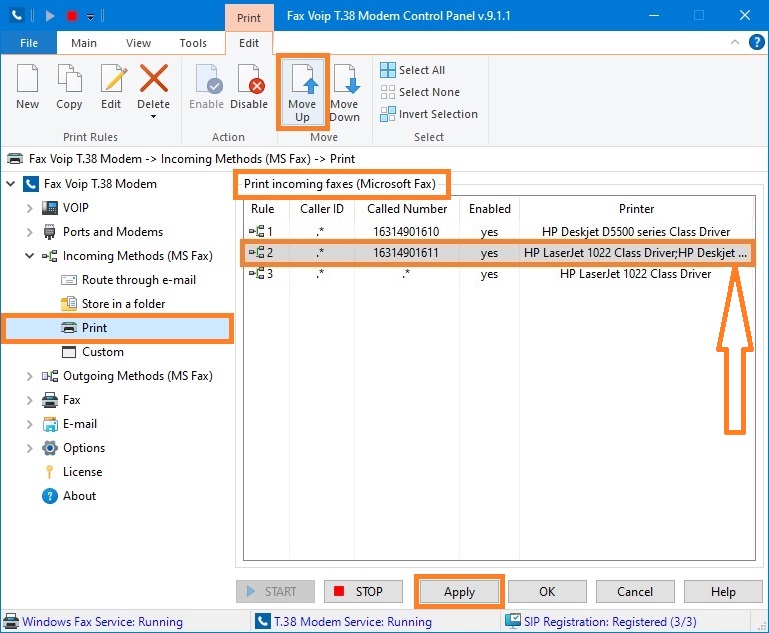Switch to the View ribbon tab
Screen dimensions: 769x633
(x=138, y=43)
